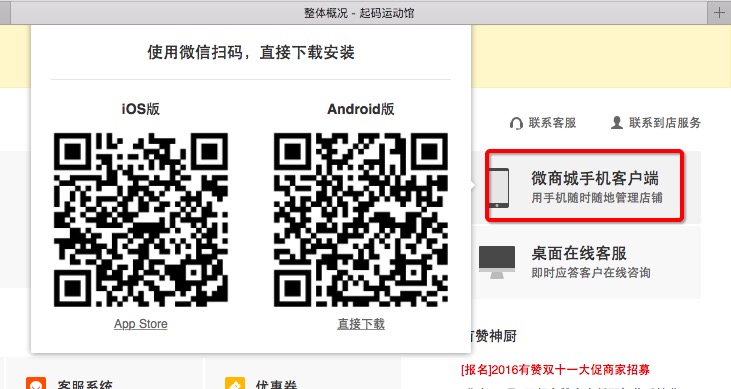
Task: Click the mobile phone icon for 微商城手机客户端
Action: (x=498, y=188)
